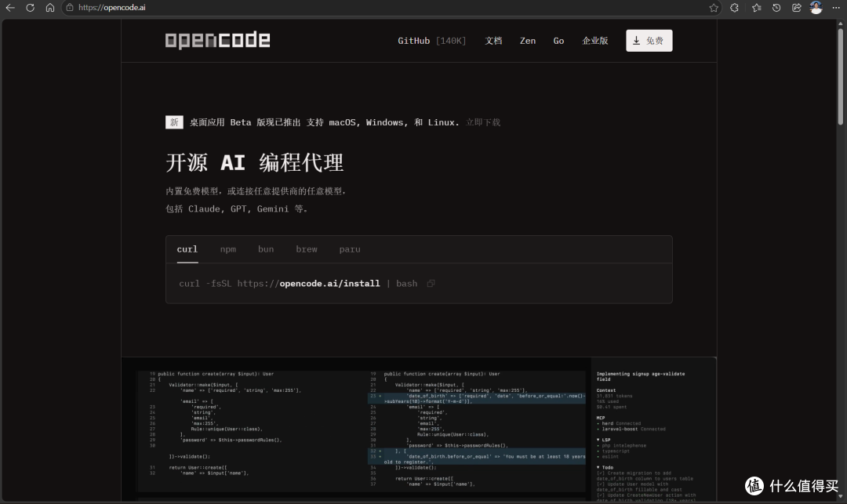Open the favorites list icon

click(756, 8)
